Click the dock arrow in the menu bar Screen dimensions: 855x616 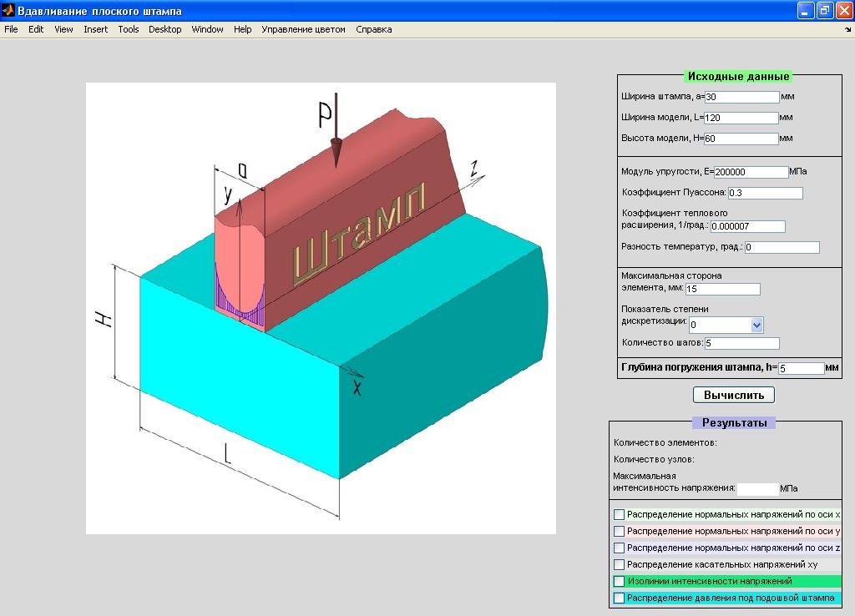[847, 29]
